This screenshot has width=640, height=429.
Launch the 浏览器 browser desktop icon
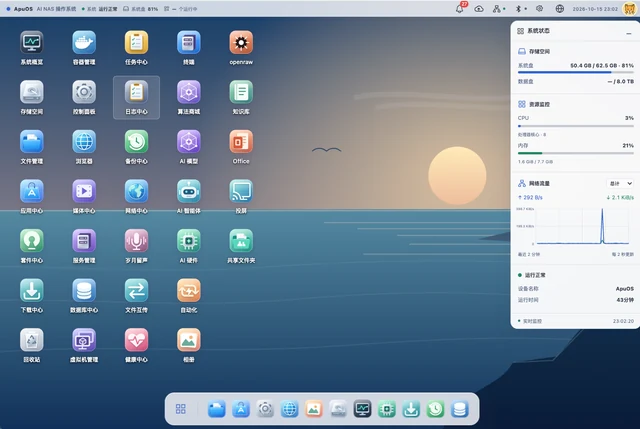tap(84, 142)
